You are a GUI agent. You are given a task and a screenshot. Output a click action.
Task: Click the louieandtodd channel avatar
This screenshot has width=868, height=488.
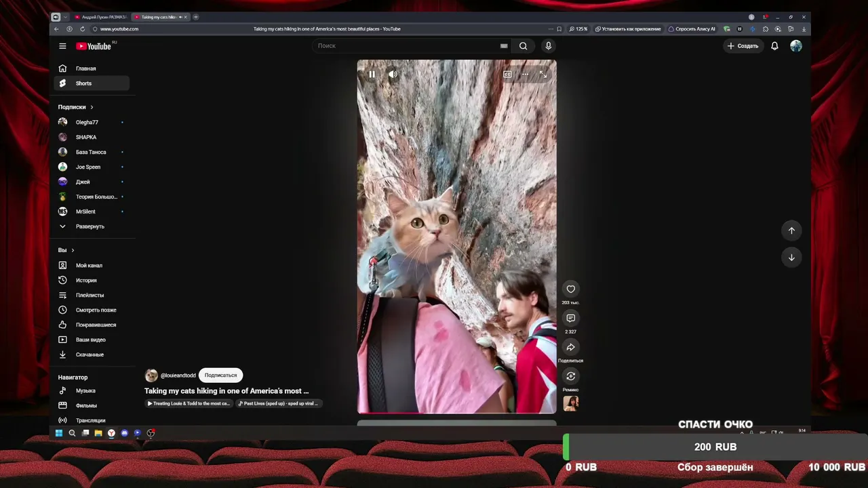(151, 375)
